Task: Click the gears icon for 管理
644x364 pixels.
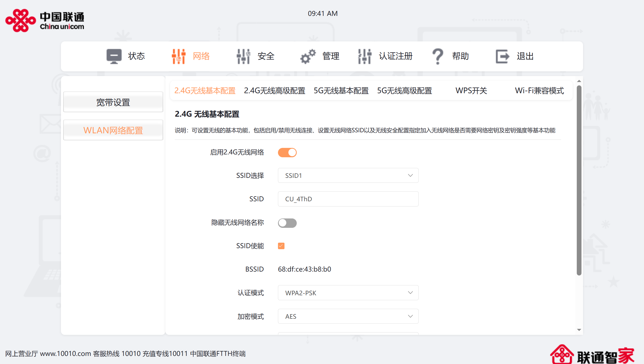Action: pos(308,56)
